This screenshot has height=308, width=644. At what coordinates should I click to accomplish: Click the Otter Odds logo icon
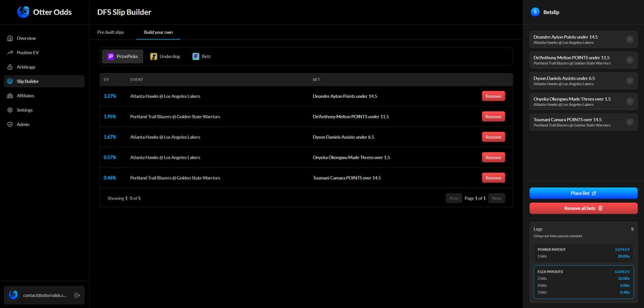tap(23, 12)
